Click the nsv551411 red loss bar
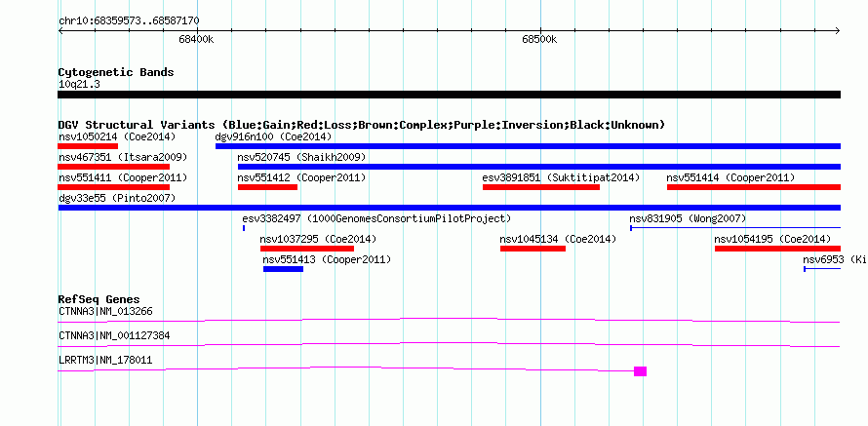Screen dimensions: 868x426 [113, 187]
